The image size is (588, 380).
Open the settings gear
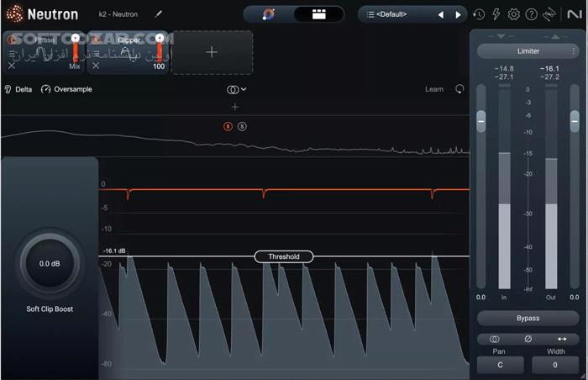pyautogui.click(x=513, y=14)
